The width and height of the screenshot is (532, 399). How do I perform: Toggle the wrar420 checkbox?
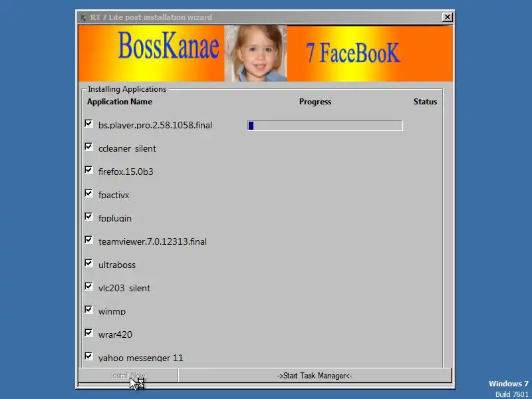point(88,333)
